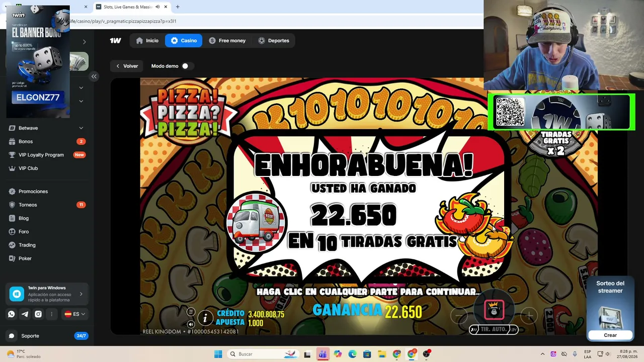
Task: Click Crear in Sorteo del streamer
Action: point(610,335)
